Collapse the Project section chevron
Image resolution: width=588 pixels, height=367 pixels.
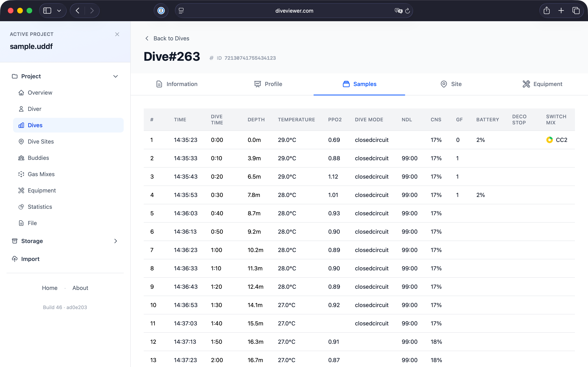[x=115, y=76]
